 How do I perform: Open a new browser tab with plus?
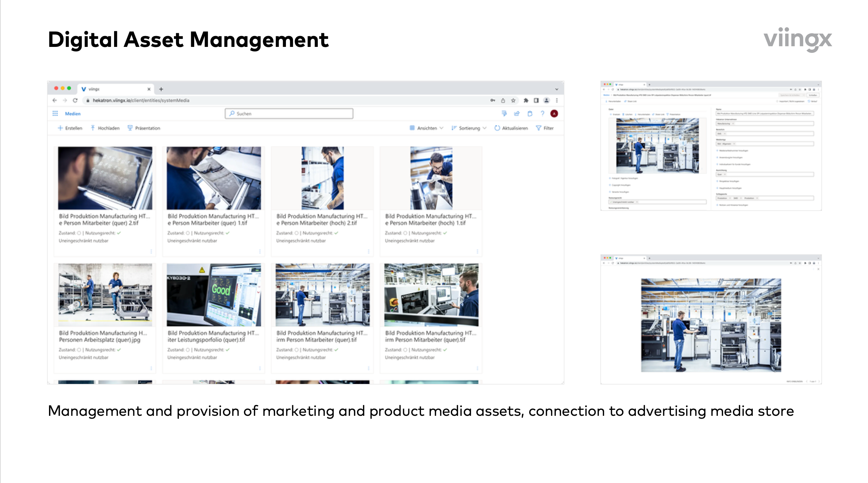(161, 89)
